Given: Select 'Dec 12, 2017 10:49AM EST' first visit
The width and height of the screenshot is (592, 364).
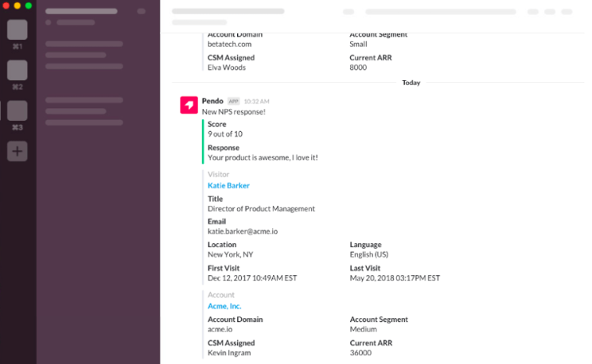Looking at the screenshot, I should (252, 278).
